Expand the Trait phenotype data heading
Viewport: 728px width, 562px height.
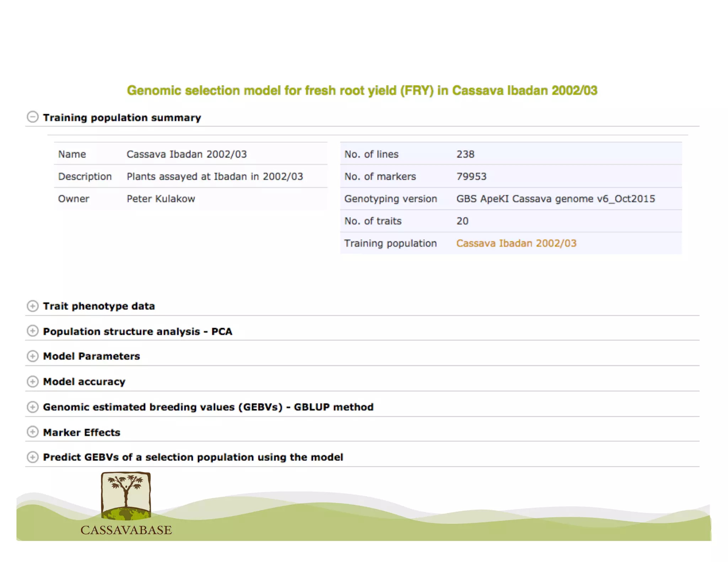point(99,306)
